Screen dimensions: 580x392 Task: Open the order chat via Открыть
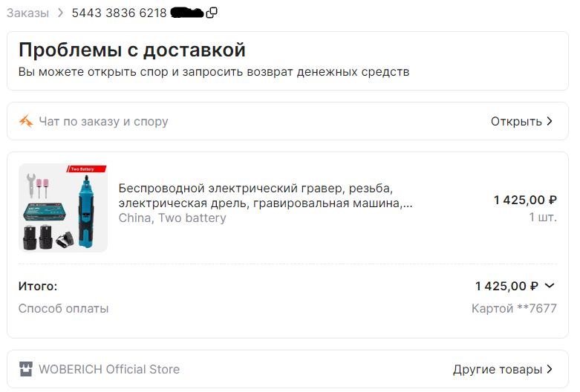pos(516,121)
